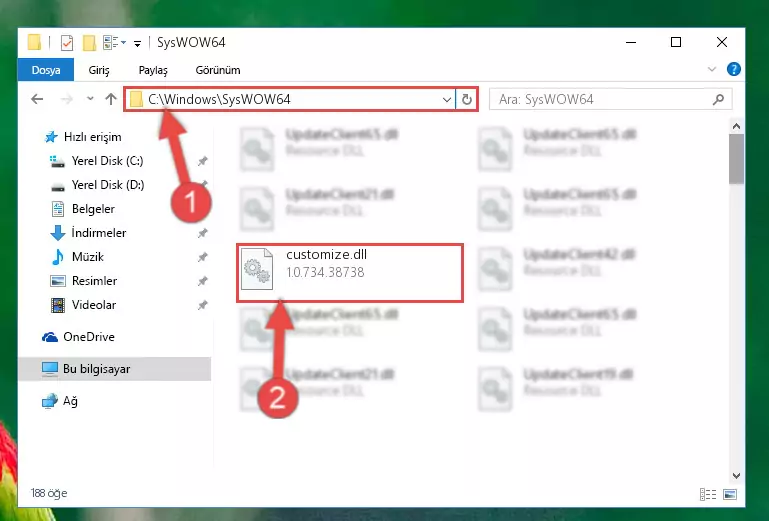769x521 pixels.
Task: Refresh the folder view
Action: click(x=467, y=100)
